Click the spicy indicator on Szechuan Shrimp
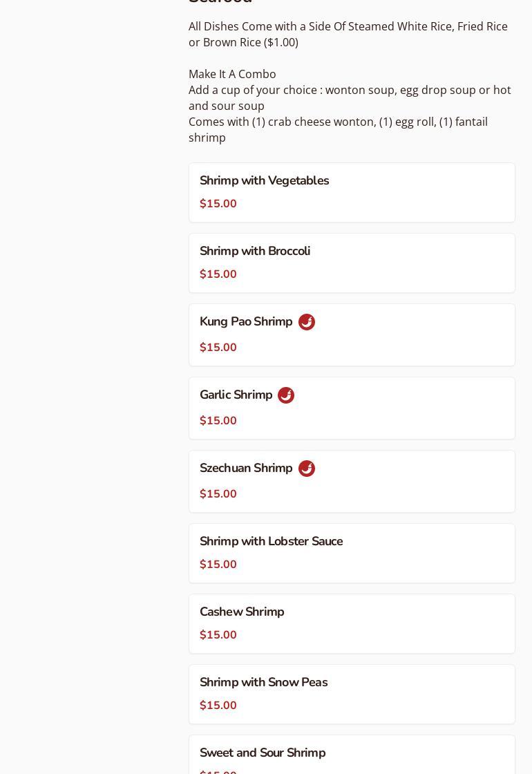Viewport: 532px width, 774px height. tap(307, 469)
